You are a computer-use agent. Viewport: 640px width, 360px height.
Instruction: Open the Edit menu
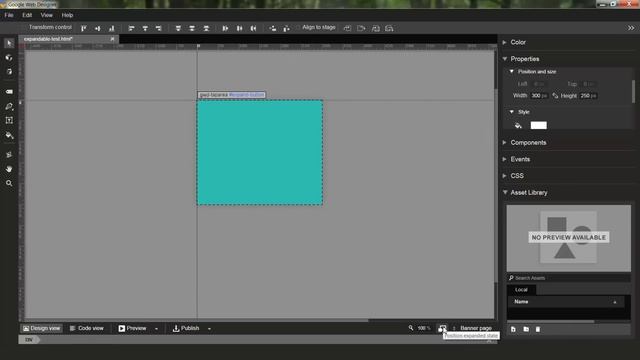pos(27,15)
